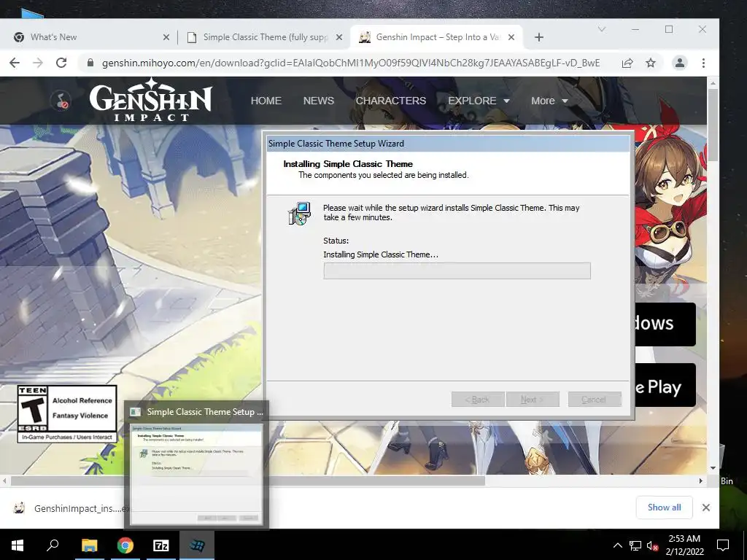Click the ESRB Teen rating badge
747x560 pixels.
(67, 414)
